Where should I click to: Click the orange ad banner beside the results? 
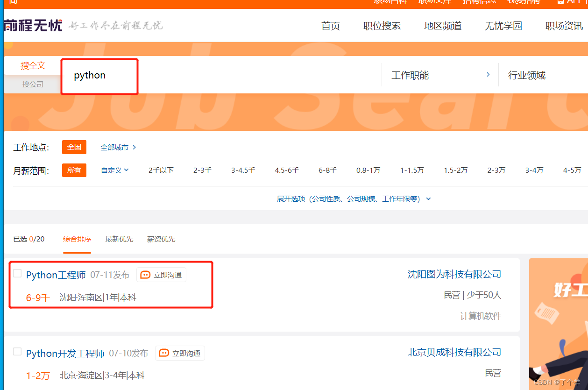[559, 324]
